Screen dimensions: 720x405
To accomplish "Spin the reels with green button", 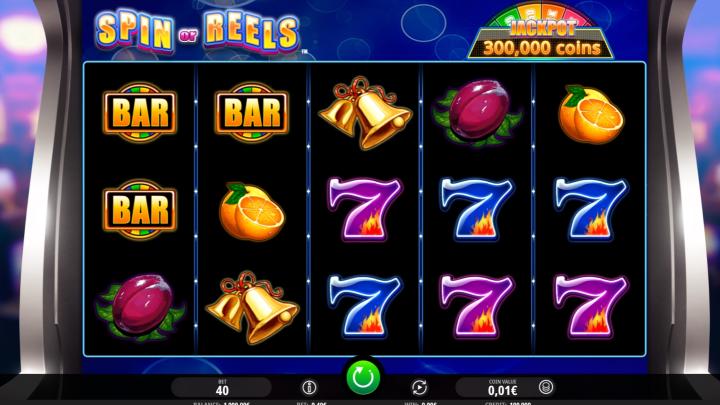I will tap(363, 377).
